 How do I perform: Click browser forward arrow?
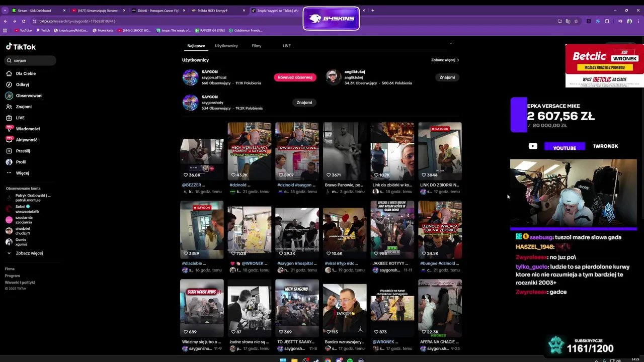(x=15, y=21)
